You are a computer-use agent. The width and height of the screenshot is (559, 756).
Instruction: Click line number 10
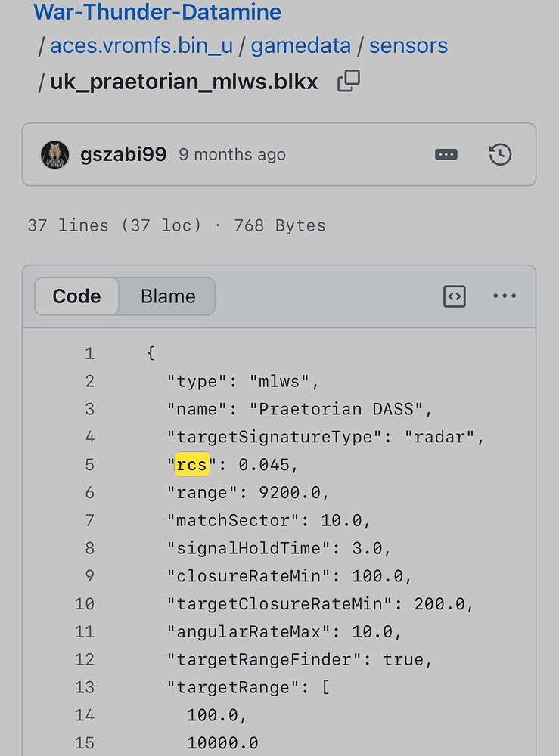click(85, 604)
